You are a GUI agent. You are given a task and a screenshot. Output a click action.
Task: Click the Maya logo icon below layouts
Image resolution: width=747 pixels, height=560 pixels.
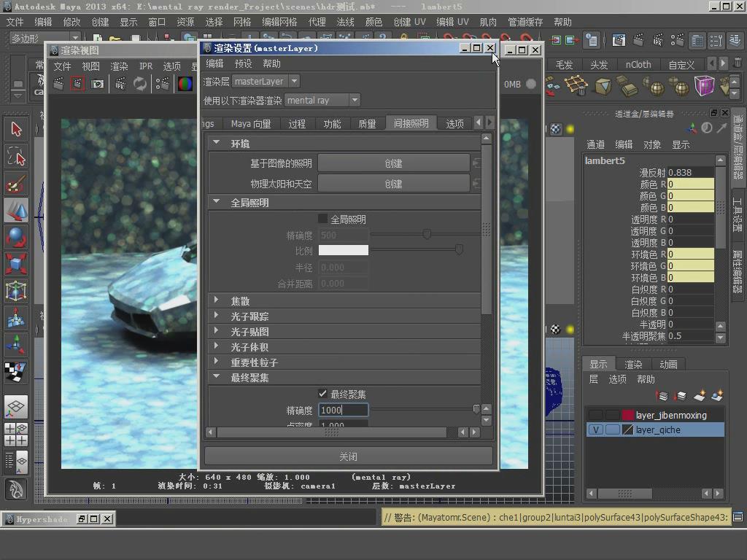coord(16,489)
